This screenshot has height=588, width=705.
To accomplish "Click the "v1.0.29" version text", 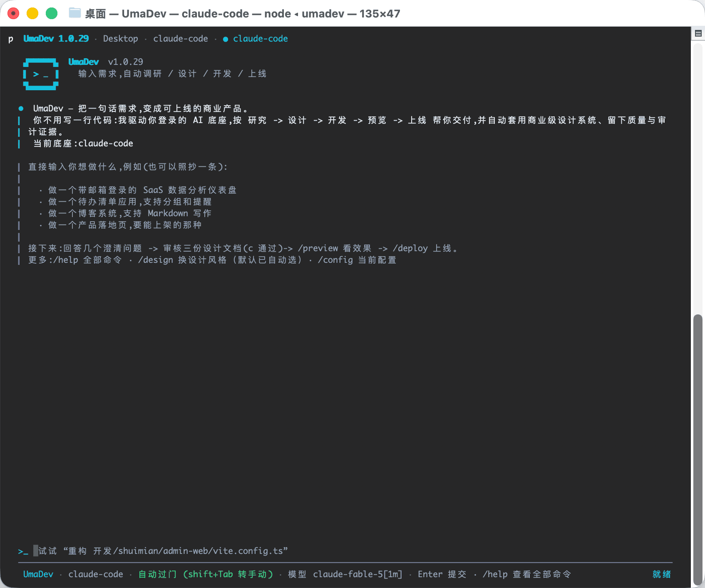I will tap(126, 62).
